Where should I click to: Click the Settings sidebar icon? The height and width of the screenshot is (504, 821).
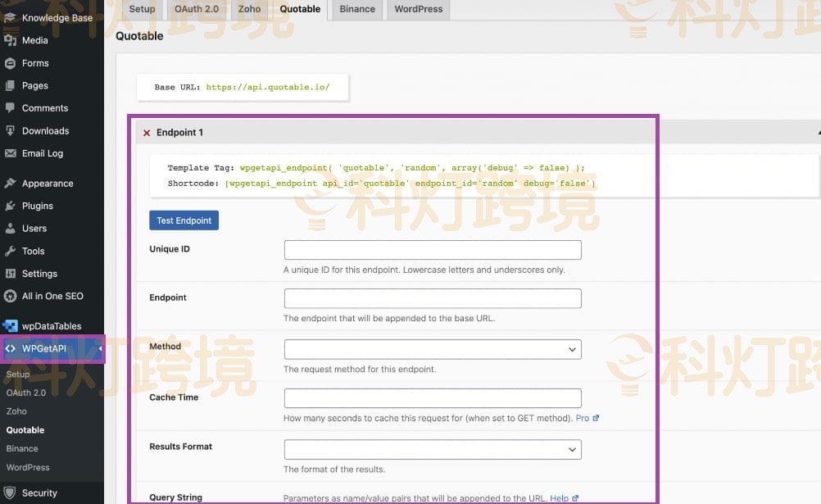tap(10, 274)
